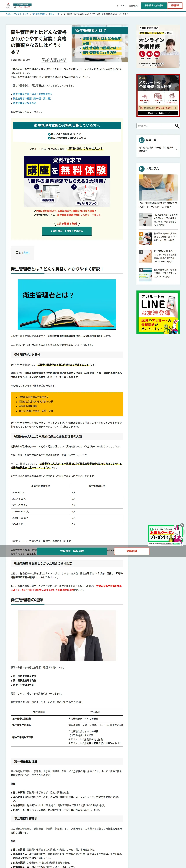Screen dimensions: 186x868
Task: Open rank 4 column 難易度はどれくらい
Action: point(158,256)
